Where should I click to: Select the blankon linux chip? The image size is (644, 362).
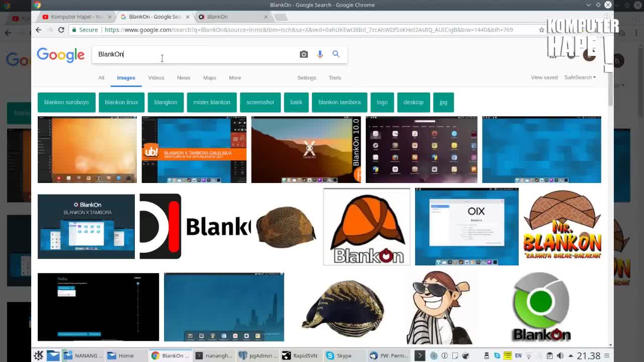tap(121, 102)
